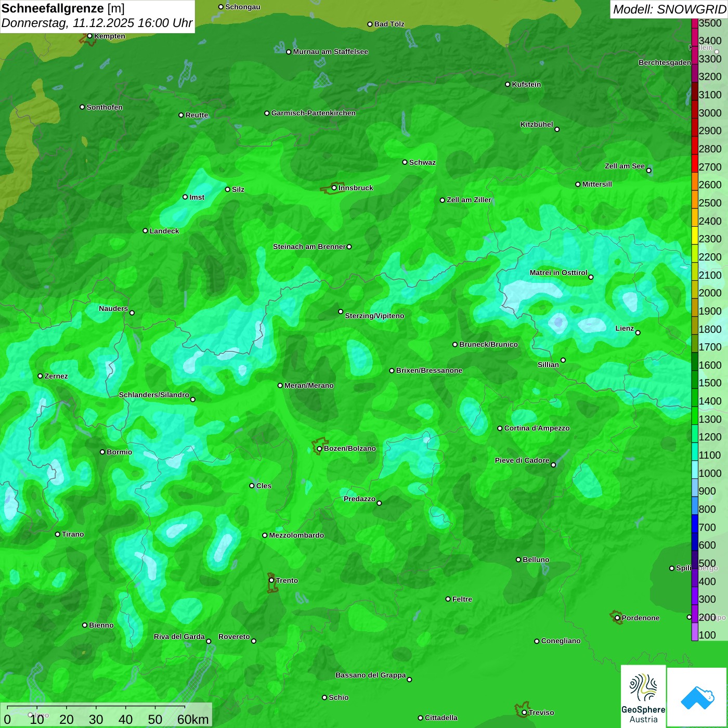728x728 pixels.
Task: Select the Cles label
Action: pos(264,486)
